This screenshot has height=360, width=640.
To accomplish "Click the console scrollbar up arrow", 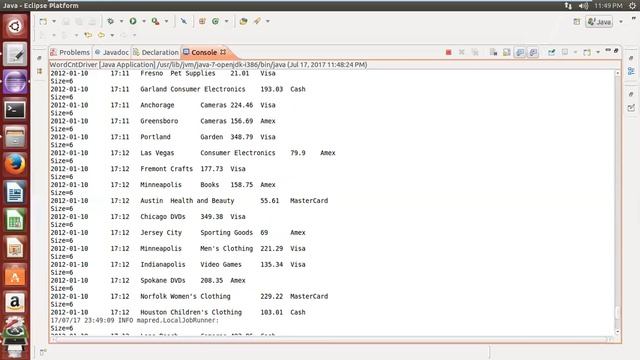I will pyautogui.click(x=618, y=73).
